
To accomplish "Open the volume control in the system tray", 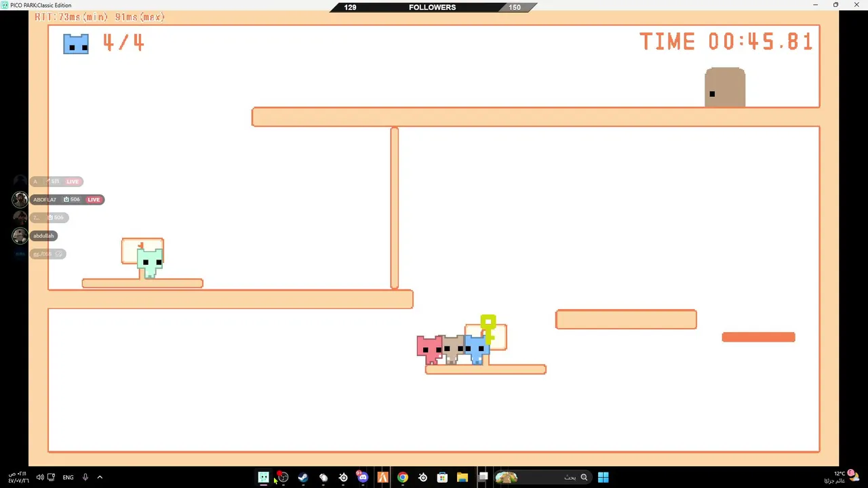I will click(x=40, y=477).
